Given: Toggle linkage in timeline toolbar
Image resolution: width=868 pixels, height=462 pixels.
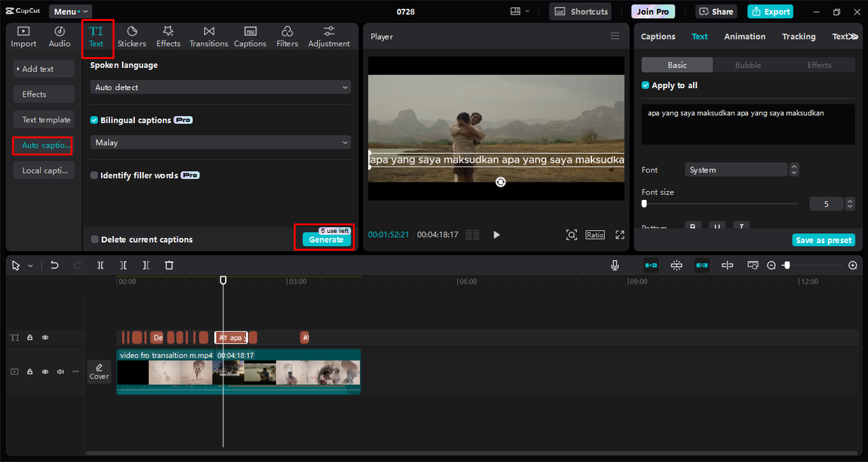Looking at the screenshot, I should point(702,266).
